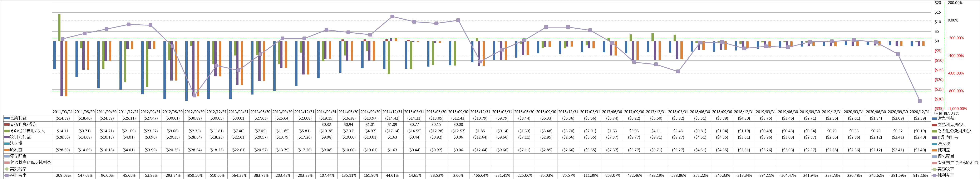
Task: Select その他の費用/収入 cell $4.11 for 2017/12/31
Action: coord(656,131)
